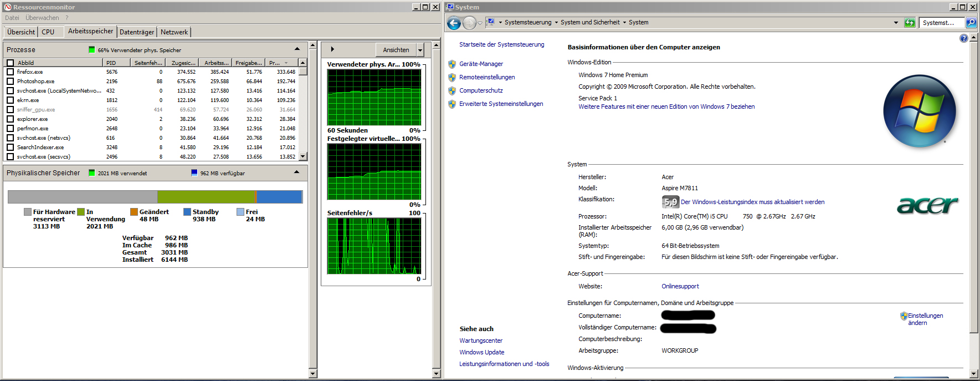
Task: Click the gray hardware reserved memory bar segment
Action: 83,196
